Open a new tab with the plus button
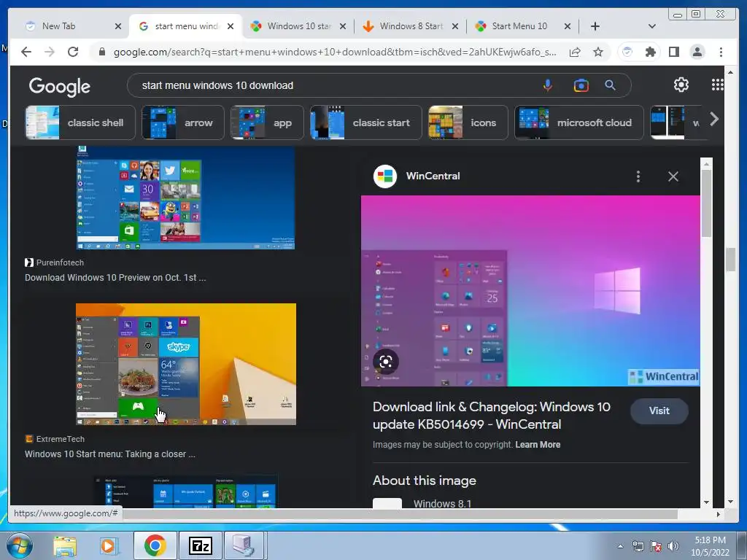This screenshot has width=747, height=560. (595, 26)
